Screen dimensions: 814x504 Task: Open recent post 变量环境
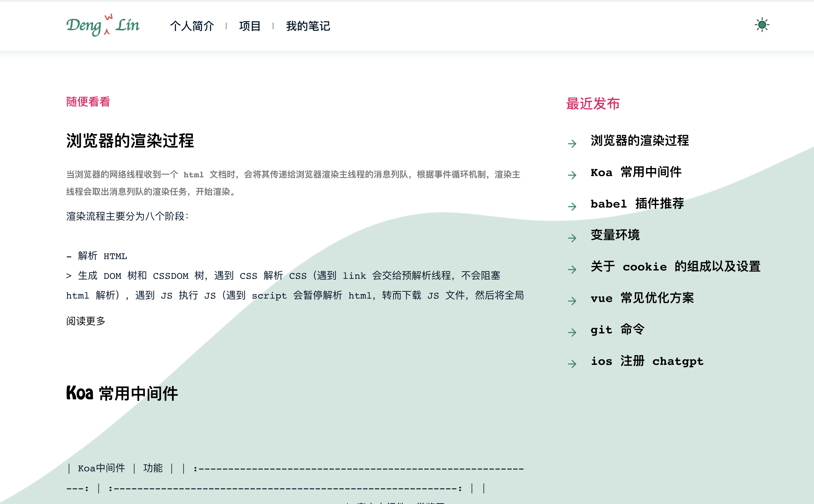coord(615,235)
